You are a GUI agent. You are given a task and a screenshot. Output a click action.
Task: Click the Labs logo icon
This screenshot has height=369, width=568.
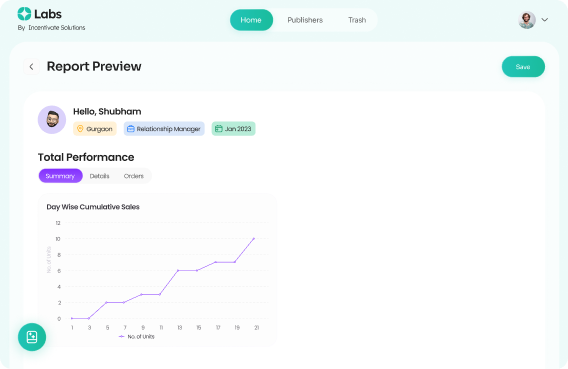pos(24,14)
